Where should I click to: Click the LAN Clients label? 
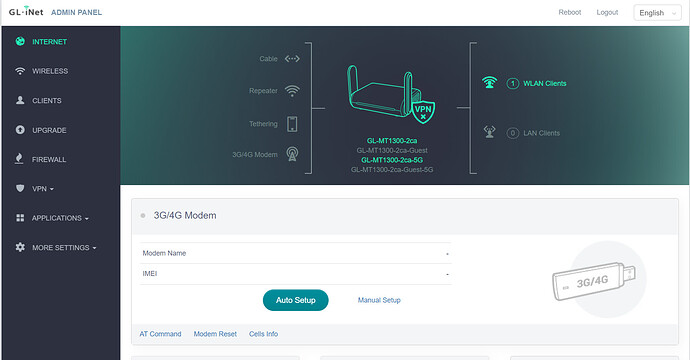coord(541,133)
